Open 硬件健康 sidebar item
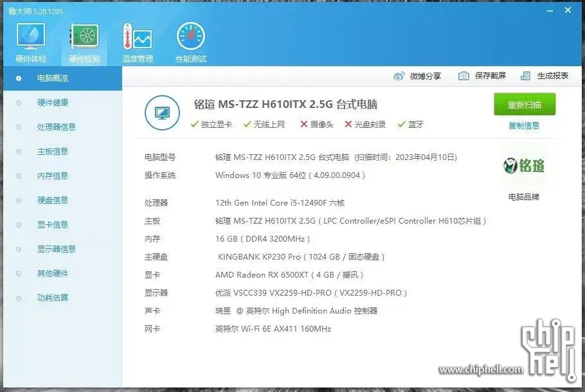This screenshot has width=585, height=392. pos(53,103)
